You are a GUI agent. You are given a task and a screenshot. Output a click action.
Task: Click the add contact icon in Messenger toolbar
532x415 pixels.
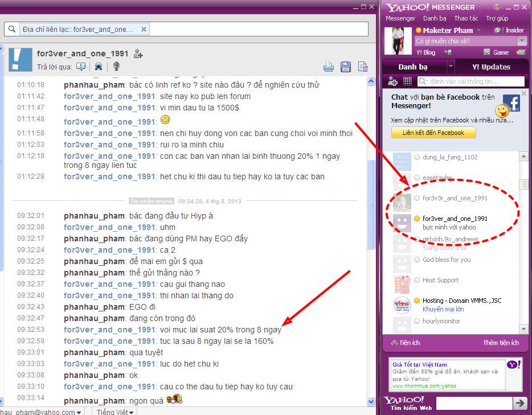392,81
